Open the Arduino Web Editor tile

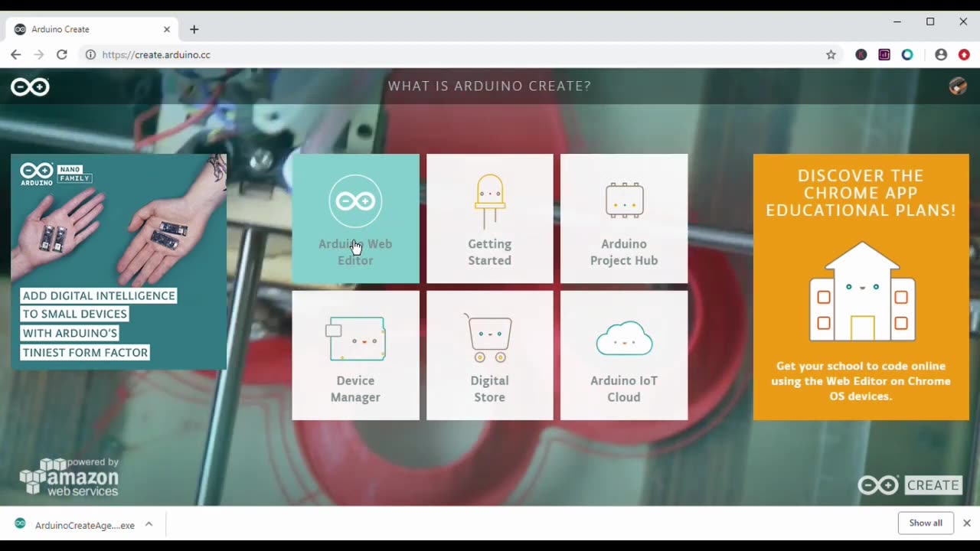[x=355, y=218]
